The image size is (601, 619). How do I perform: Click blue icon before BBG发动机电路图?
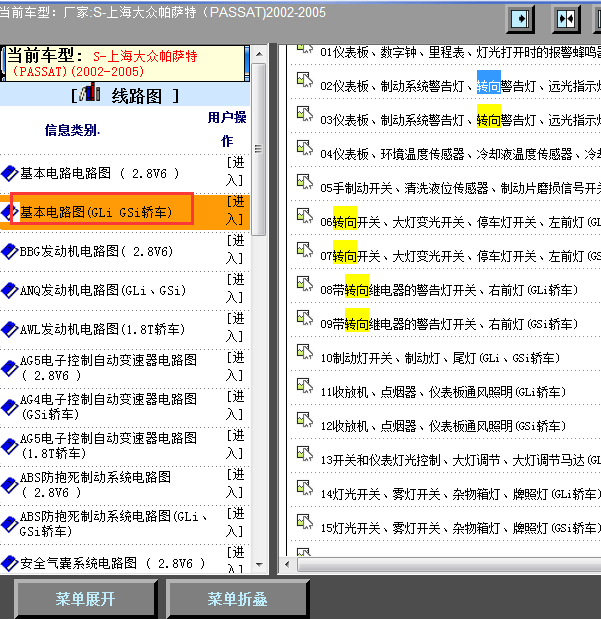(x=9, y=251)
